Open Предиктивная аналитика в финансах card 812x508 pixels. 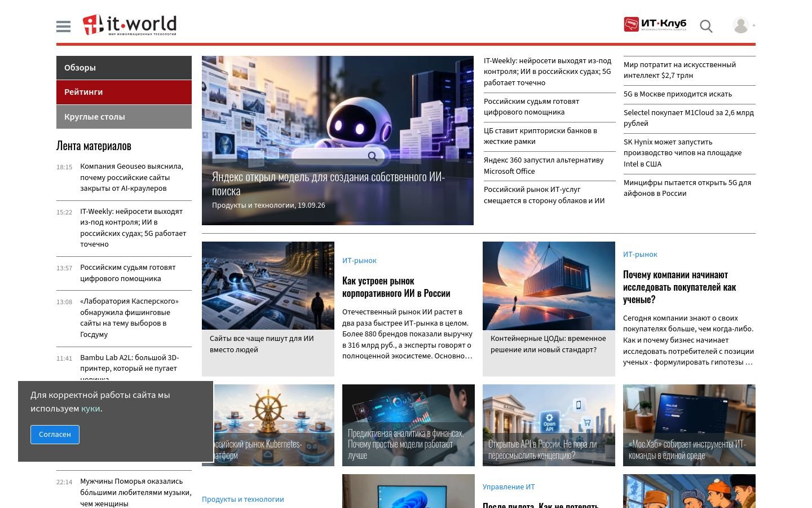click(408, 425)
